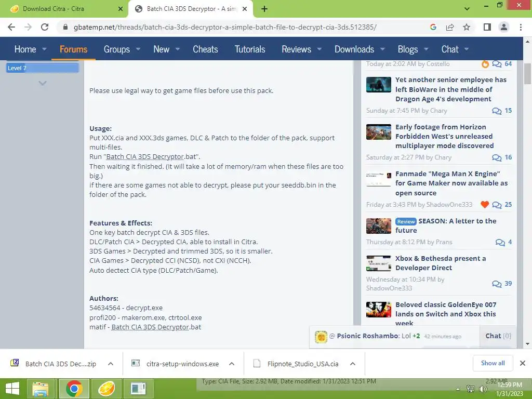Expand the Reviews dropdown arrow
The width and height of the screenshot is (532, 399).
click(320, 49)
